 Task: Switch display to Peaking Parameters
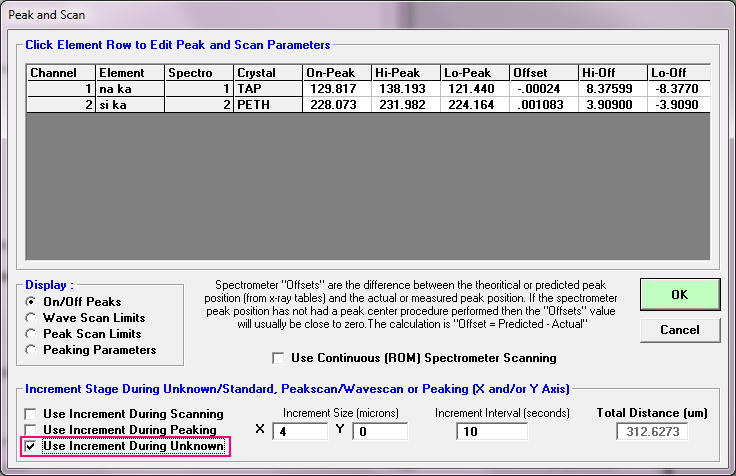[32, 350]
